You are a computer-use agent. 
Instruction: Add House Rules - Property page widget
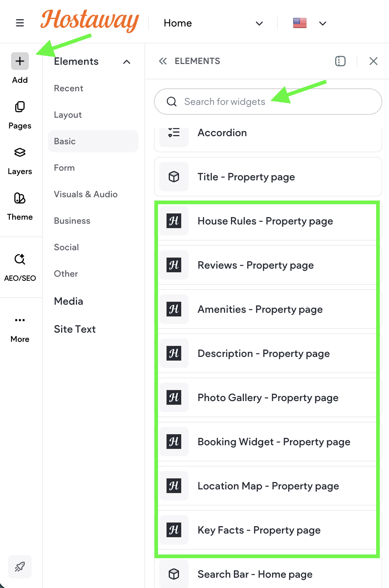pos(268,221)
